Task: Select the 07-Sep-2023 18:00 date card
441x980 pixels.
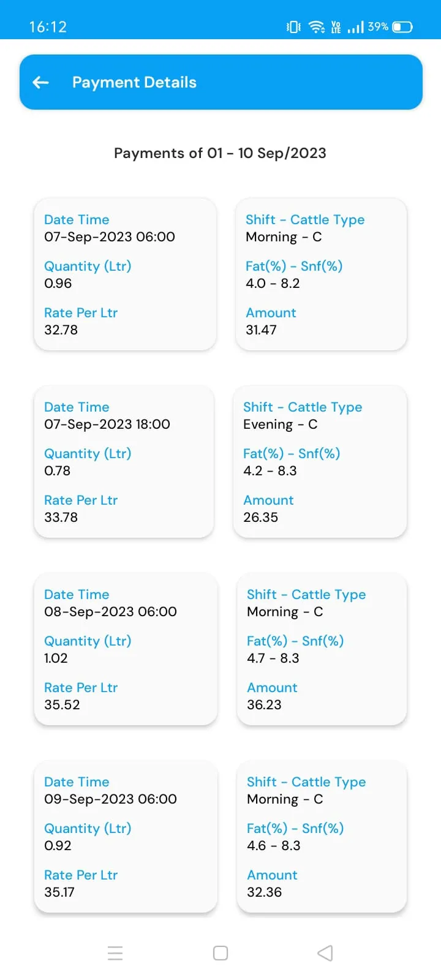Action: pos(124,462)
